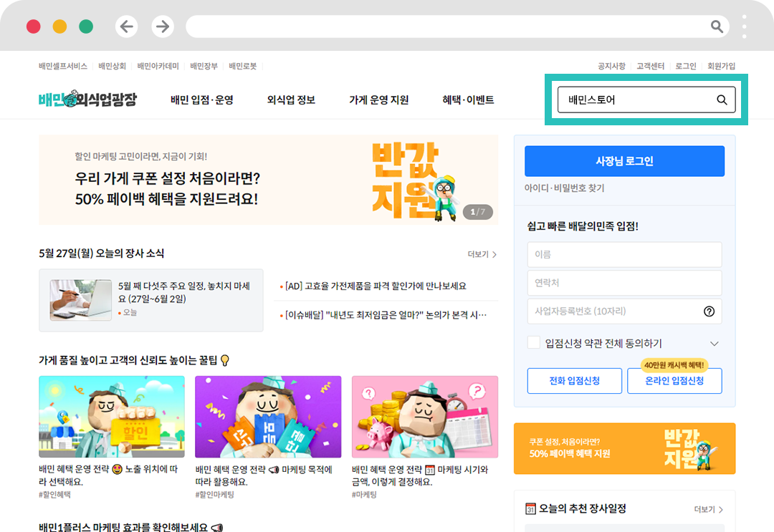
Task: Open 더보기 for 오늘의 장사 소식
Action: point(482,254)
